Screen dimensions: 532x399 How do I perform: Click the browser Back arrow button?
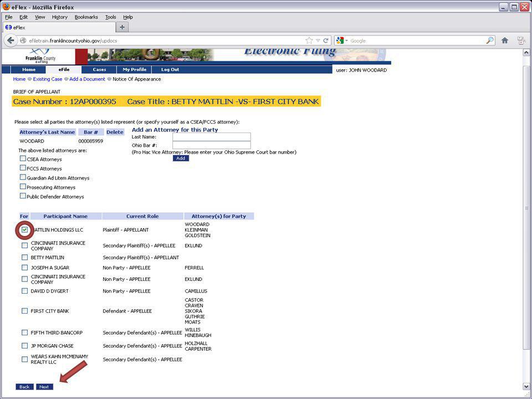point(11,40)
